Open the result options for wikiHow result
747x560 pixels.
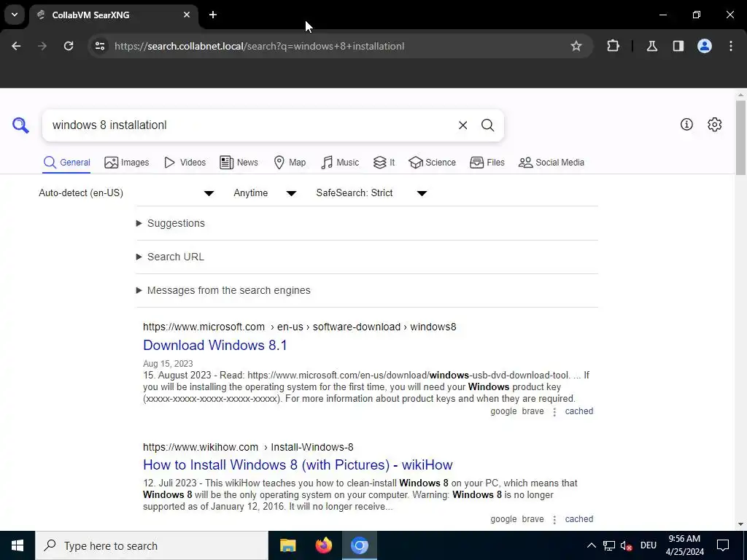[554, 520]
